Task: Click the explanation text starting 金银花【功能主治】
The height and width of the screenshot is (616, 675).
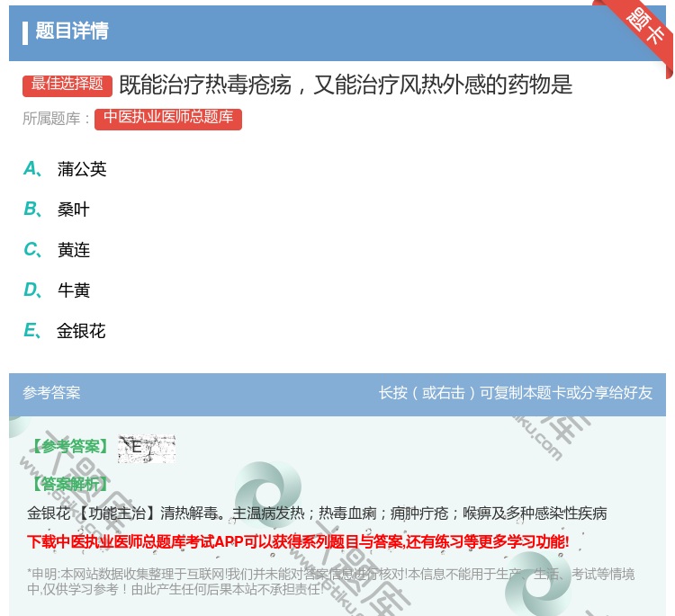Action: click(x=317, y=513)
